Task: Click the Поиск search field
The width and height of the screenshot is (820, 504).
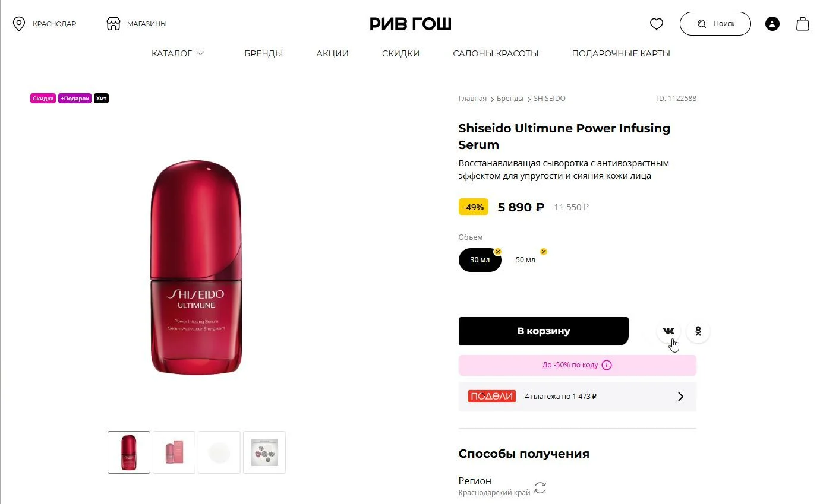Action: (715, 24)
